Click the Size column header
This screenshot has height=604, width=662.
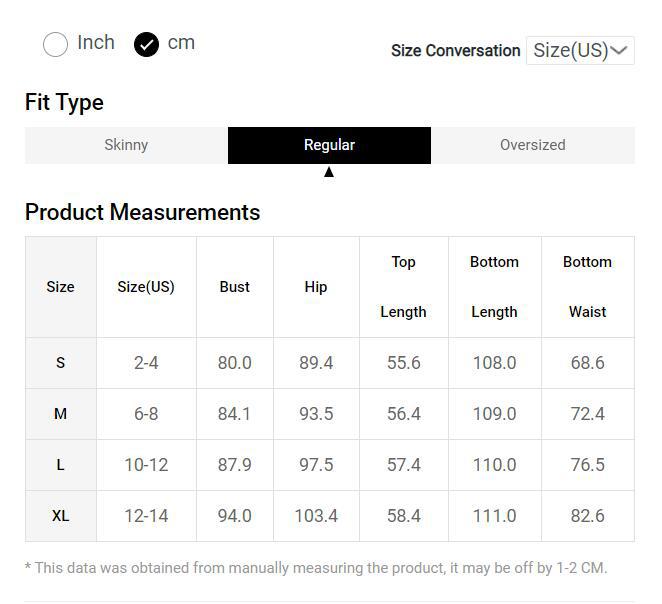pyautogui.click(x=60, y=287)
